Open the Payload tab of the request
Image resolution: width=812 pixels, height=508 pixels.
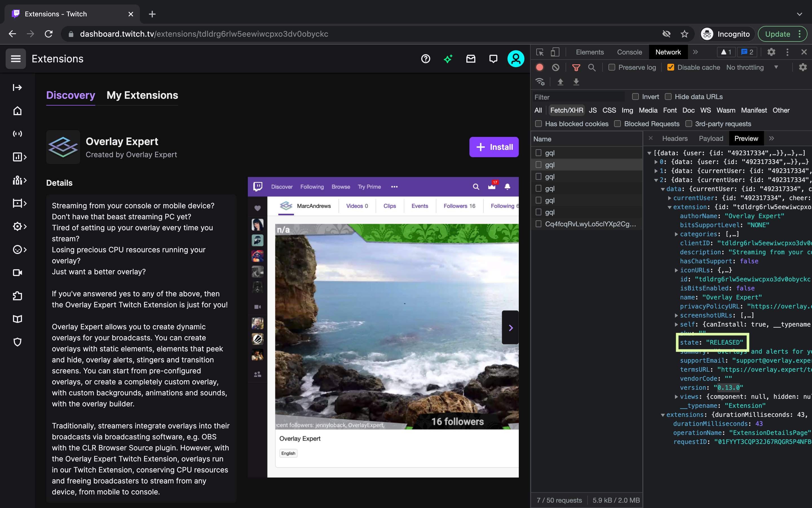pos(711,138)
